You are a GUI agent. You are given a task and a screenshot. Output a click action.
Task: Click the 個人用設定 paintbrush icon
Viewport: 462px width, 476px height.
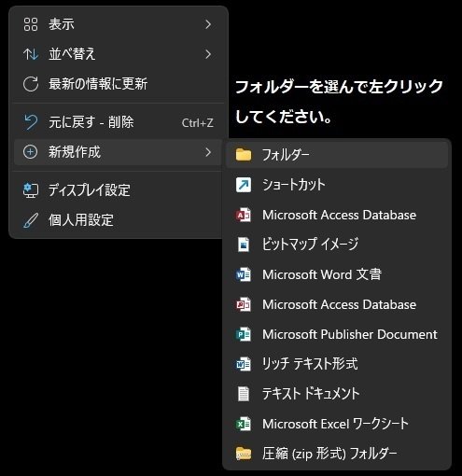point(31,220)
